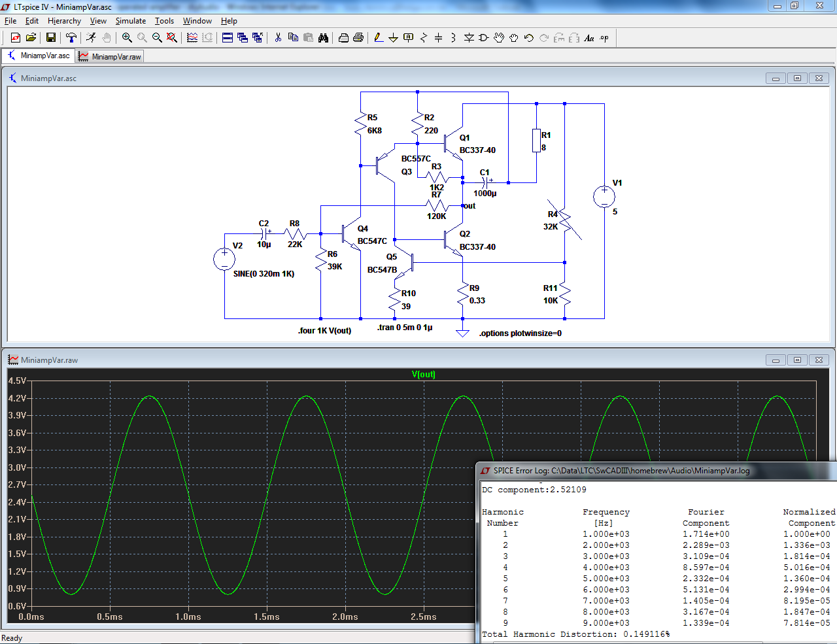Image resolution: width=837 pixels, height=644 pixels.
Task: Click the V2 sine source symbol
Action: [x=224, y=260]
